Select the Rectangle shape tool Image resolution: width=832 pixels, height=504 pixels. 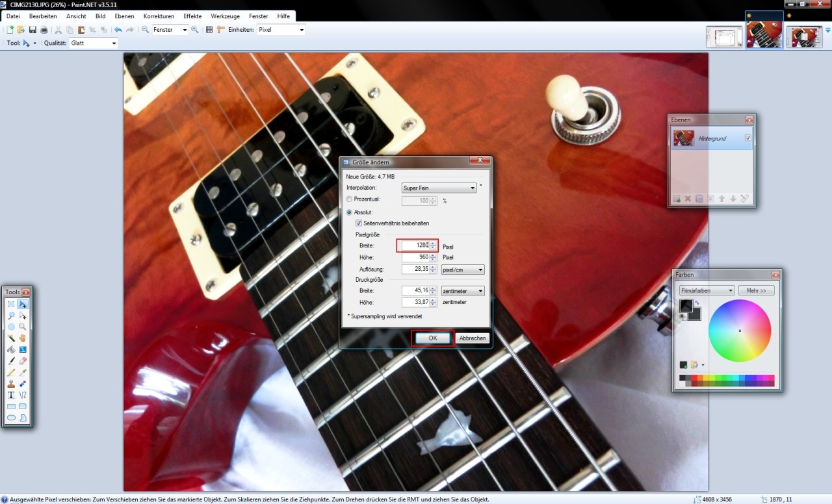click(11, 407)
